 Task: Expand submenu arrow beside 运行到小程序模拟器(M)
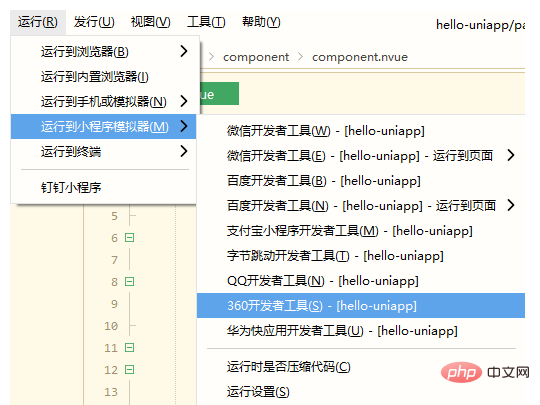tap(184, 126)
